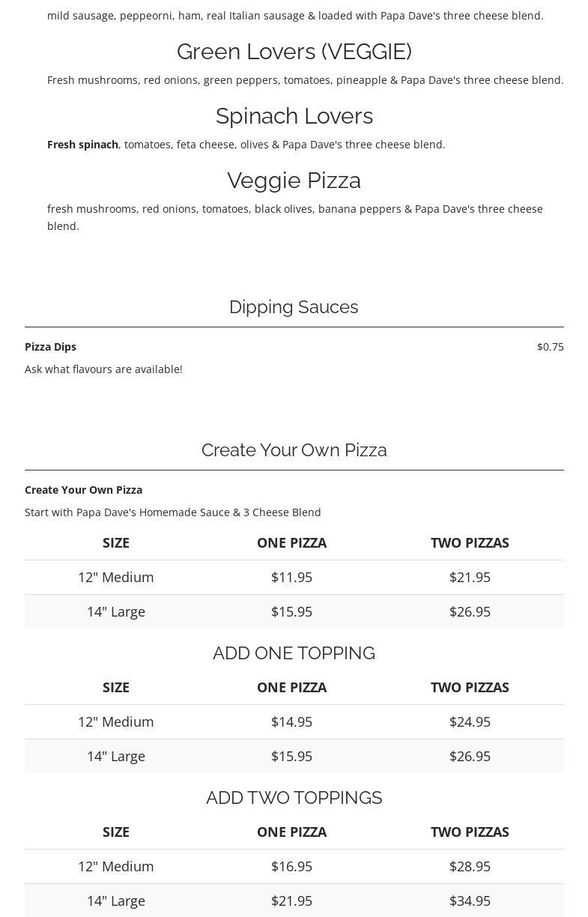This screenshot has height=917, width=588.
Task: Click the Green Lovers (VEGGIE) heading
Action: (294, 52)
